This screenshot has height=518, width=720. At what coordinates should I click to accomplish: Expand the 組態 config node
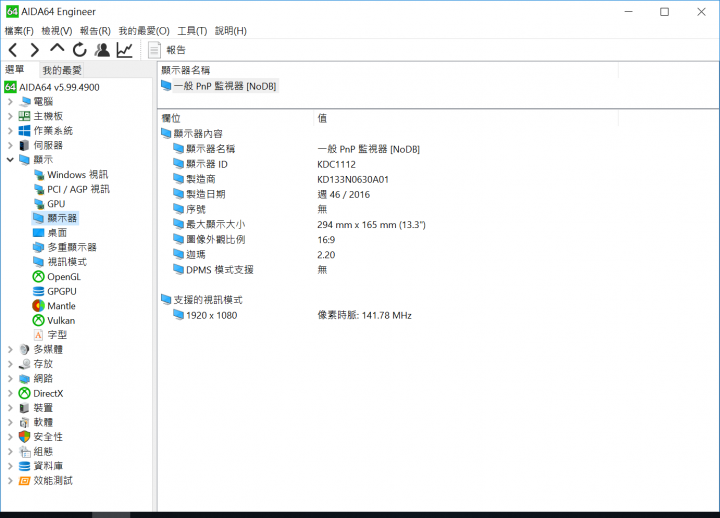pyautogui.click(x=10, y=451)
